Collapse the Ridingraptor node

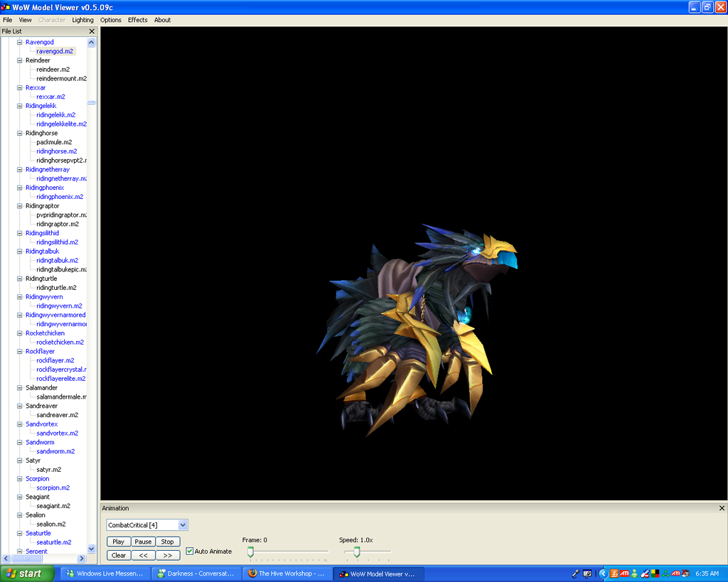pyautogui.click(x=19, y=206)
